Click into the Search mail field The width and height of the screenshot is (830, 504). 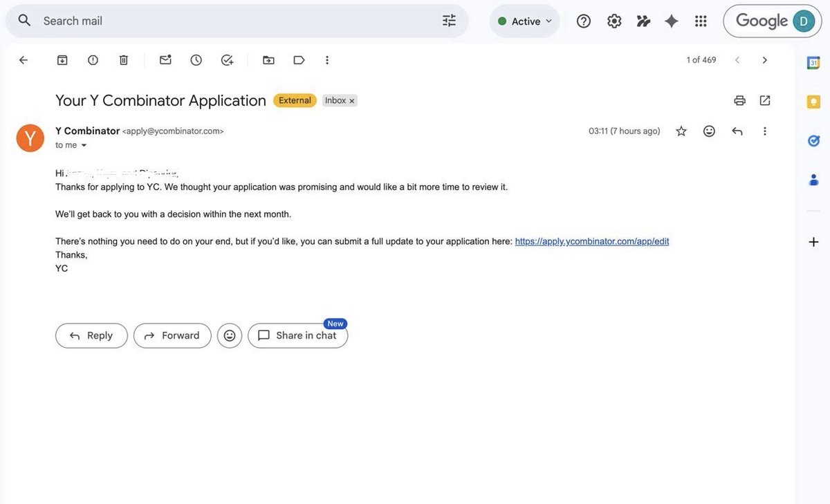pyautogui.click(x=235, y=21)
